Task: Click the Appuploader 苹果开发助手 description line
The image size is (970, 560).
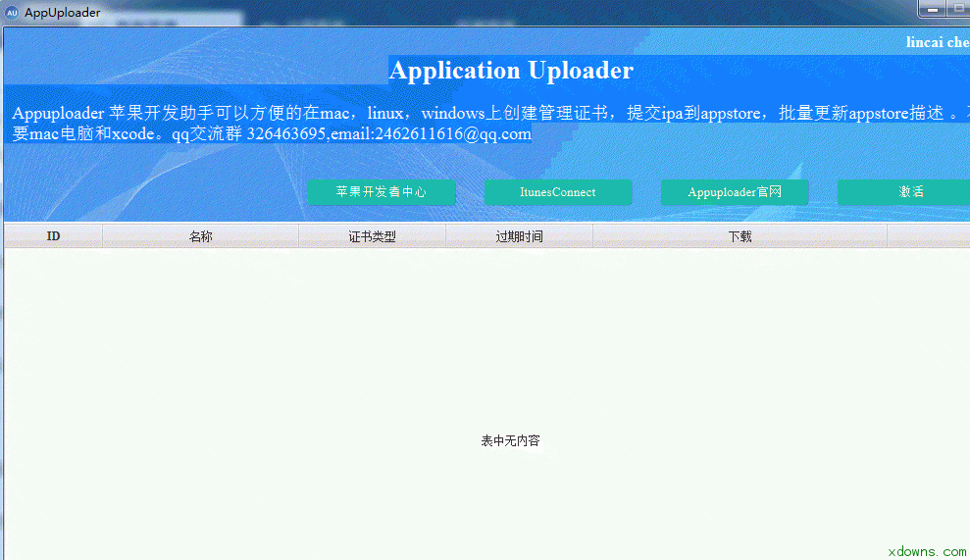Action: click(491, 113)
